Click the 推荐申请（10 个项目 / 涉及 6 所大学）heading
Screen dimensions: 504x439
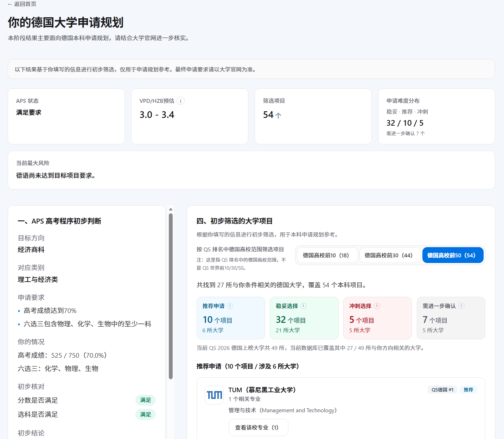pos(249,366)
